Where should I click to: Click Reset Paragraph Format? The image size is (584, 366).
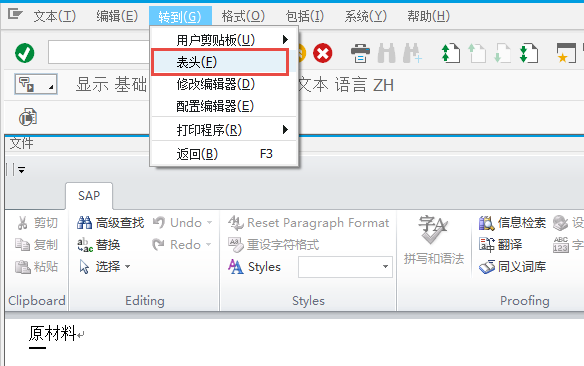click(x=309, y=223)
